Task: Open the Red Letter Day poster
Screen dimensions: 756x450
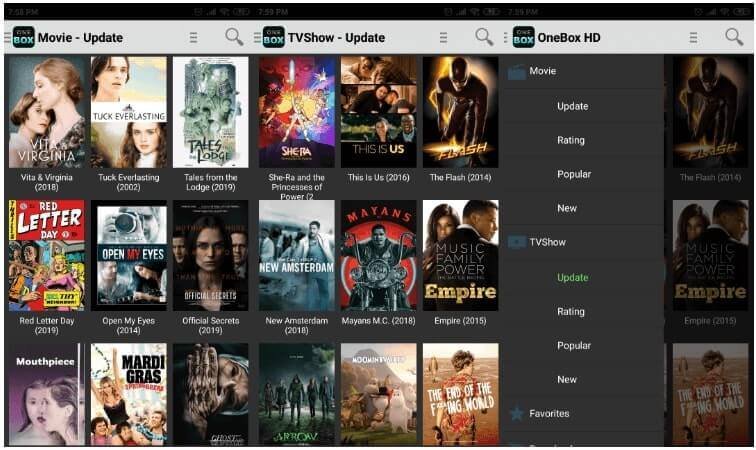Action: pyautogui.click(x=47, y=255)
